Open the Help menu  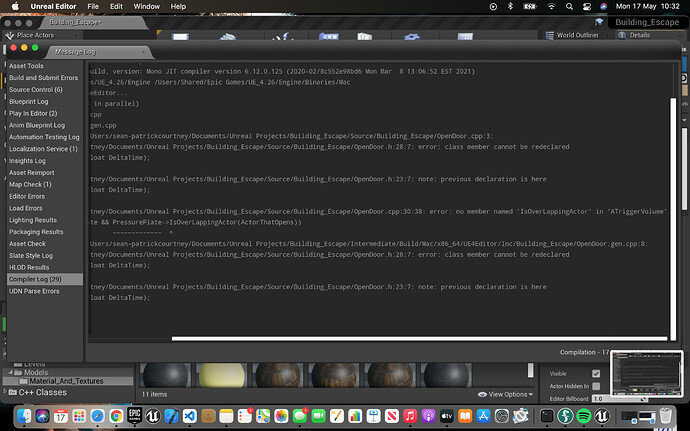178,7
